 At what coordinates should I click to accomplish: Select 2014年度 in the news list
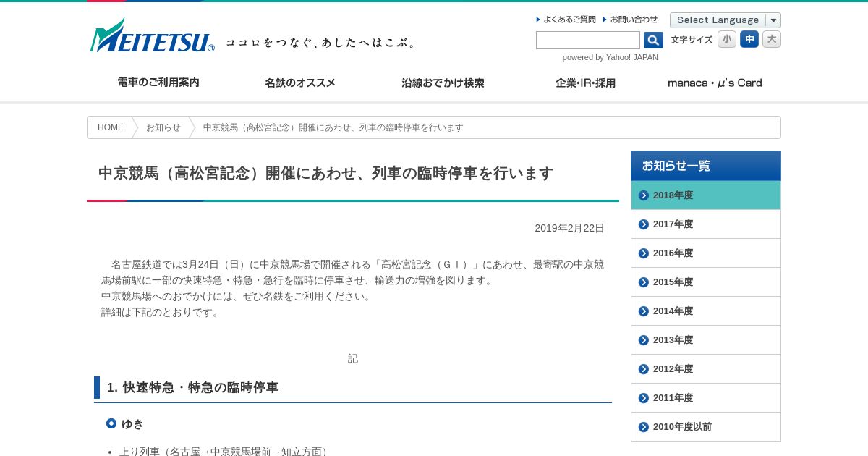pos(706,311)
